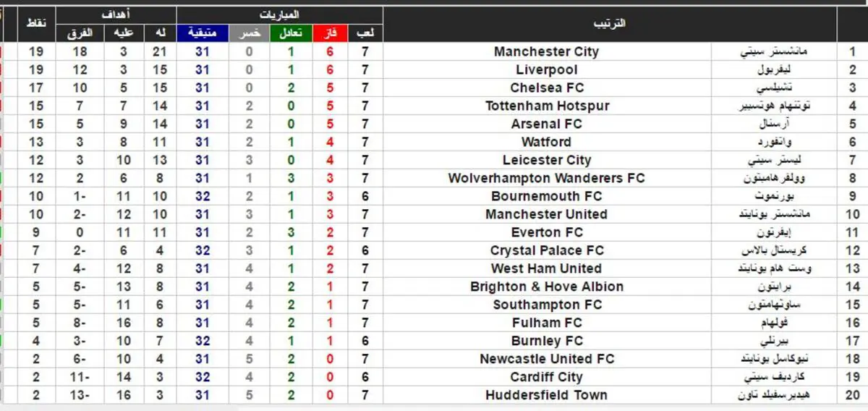Click the 'الفرق' goal difference header
The width and height of the screenshot is (868, 411).
[80, 33]
